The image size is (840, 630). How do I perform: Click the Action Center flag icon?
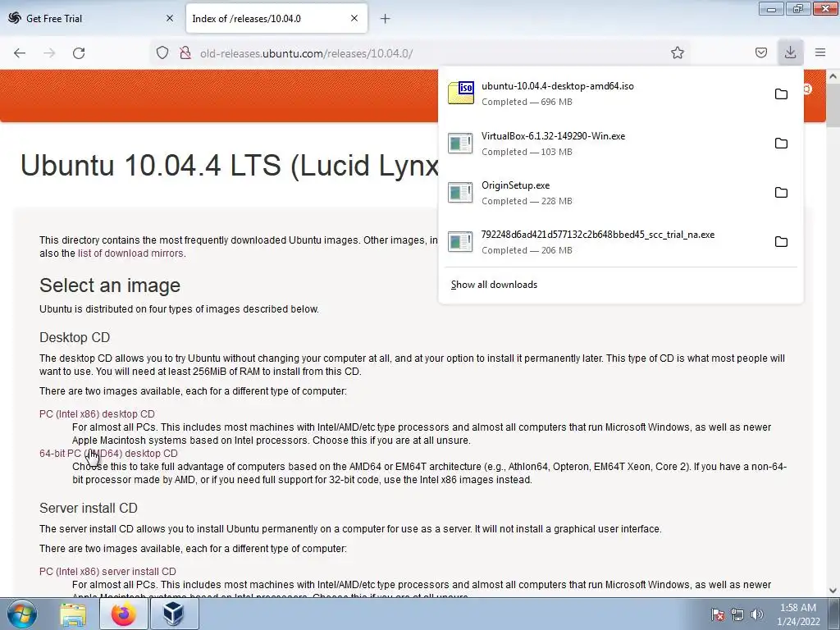coord(718,615)
